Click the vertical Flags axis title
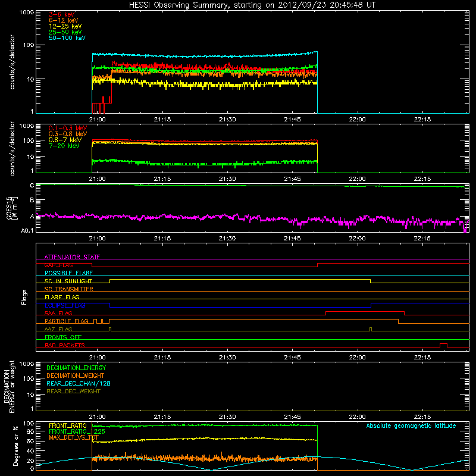Viewport: 476px width, 476px height. pyautogui.click(x=24, y=297)
